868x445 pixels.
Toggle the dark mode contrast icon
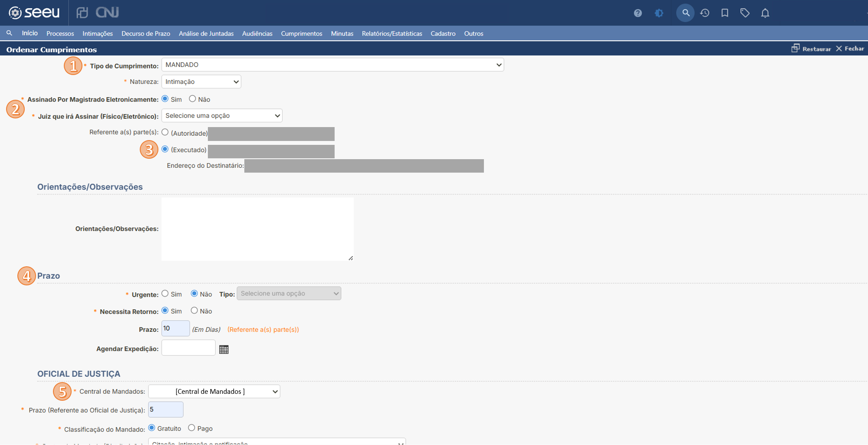click(x=659, y=13)
